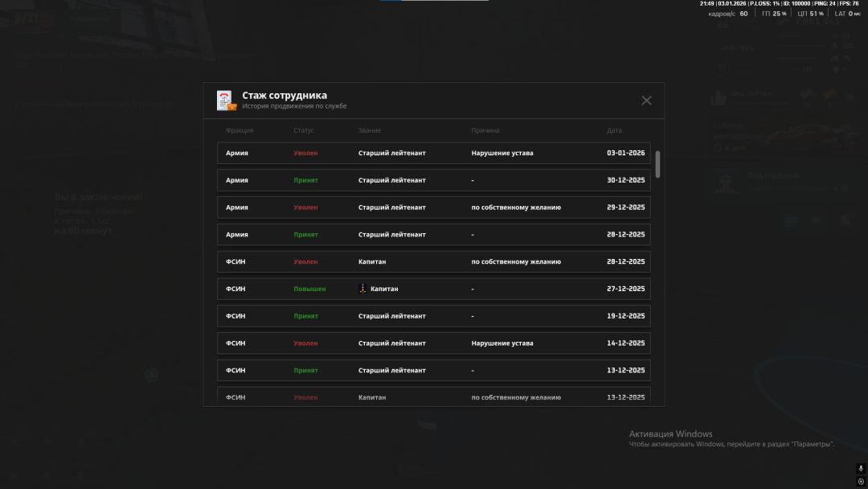
Task: Click the dimmed thumbs-up social rating icon
Action: (x=719, y=98)
